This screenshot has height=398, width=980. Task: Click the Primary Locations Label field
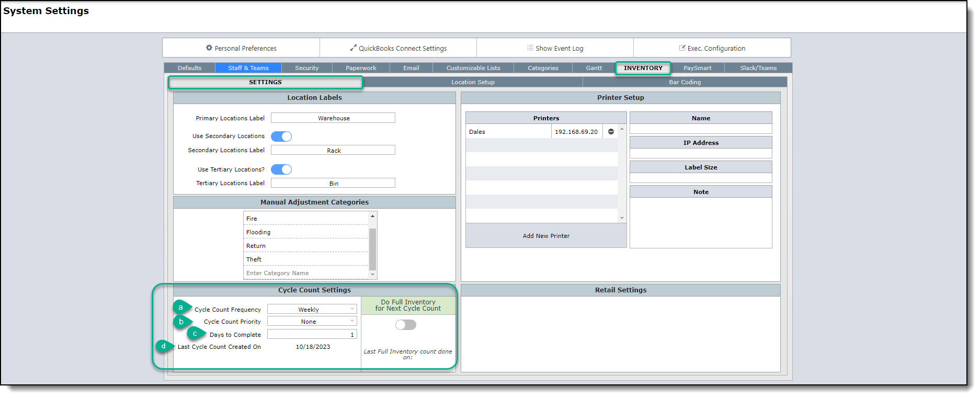(x=333, y=118)
